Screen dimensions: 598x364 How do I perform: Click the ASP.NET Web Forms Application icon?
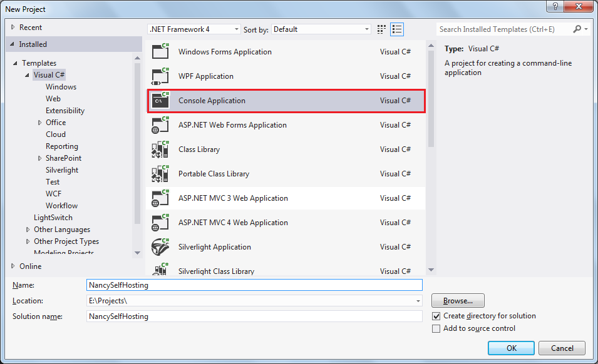160,125
